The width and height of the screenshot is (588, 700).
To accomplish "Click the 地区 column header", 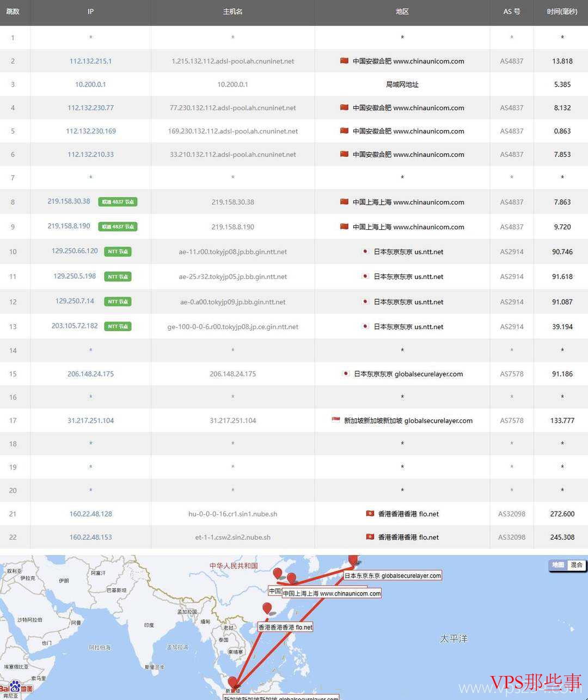I will click(x=402, y=11).
